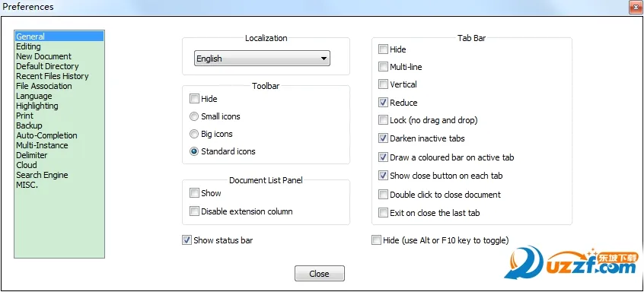The image size is (644, 292).
Task: Select Cloud in the preferences list
Action: coord(59,164)
